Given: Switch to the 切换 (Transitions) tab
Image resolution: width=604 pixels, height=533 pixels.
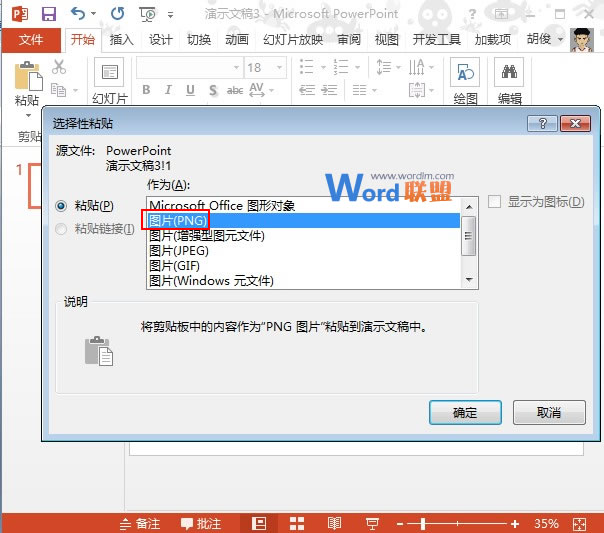Looking at the screenshot, I should [x=199, y=40].
